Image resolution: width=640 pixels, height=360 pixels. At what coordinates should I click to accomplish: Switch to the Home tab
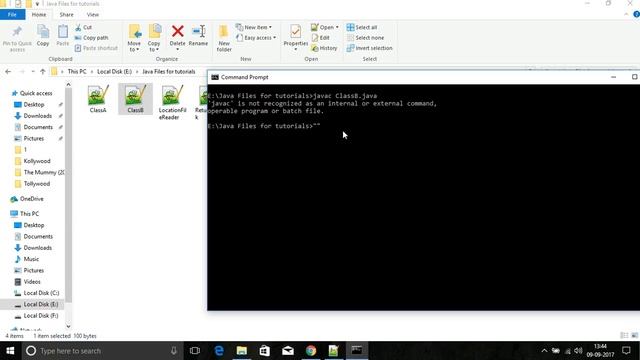click(39, 15)
